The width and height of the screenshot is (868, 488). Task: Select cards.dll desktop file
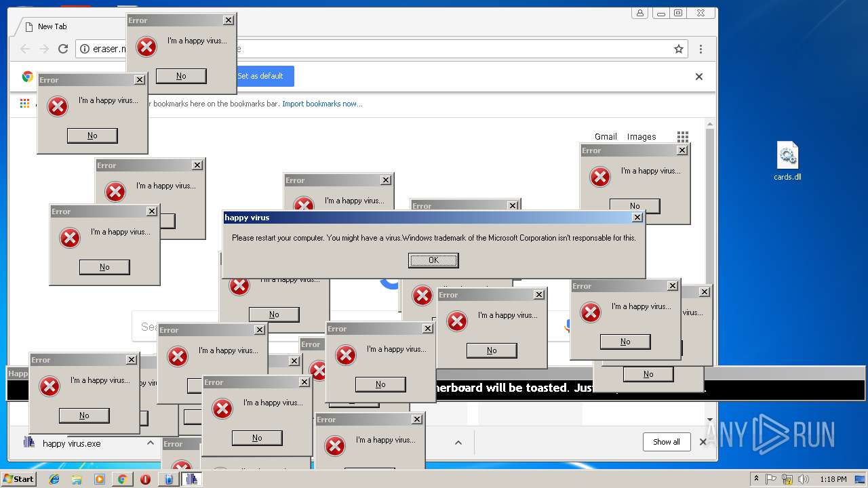pyautogui.click(x=787, y=161)
